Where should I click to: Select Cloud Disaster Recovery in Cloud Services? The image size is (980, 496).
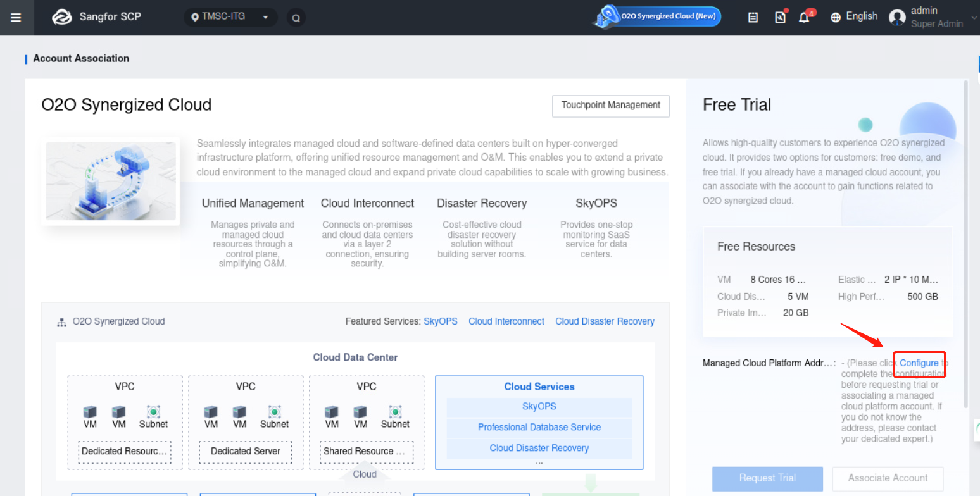pyautogui.click(x=539, y=448)
